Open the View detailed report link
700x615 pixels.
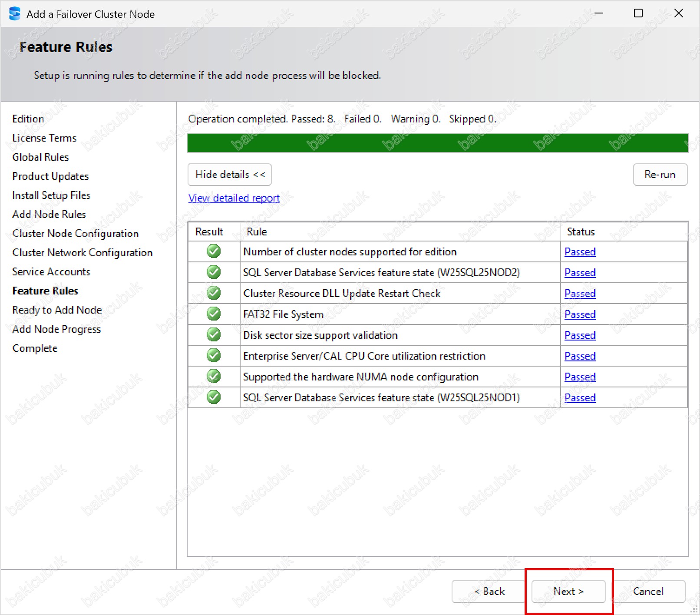point(234,198)
